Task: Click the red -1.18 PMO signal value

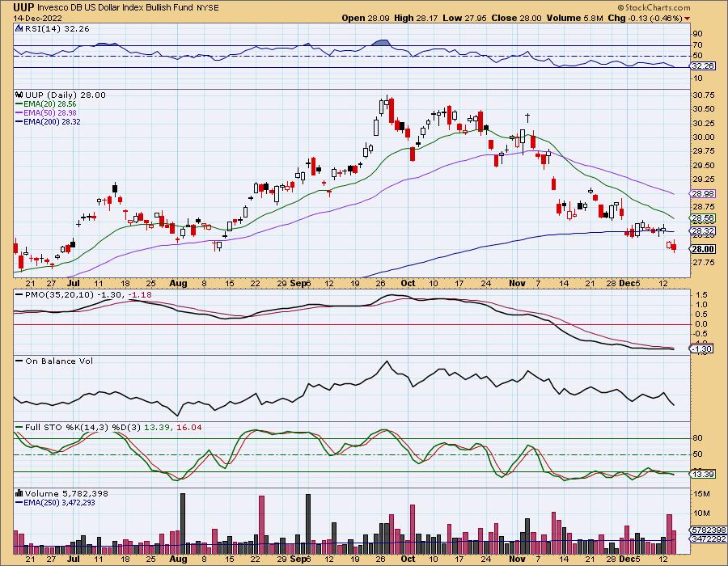Action: click(x=140, y=294)
